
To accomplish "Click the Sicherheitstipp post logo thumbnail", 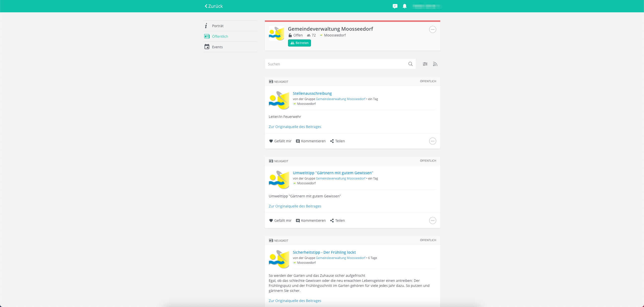I will click(279, 259).
